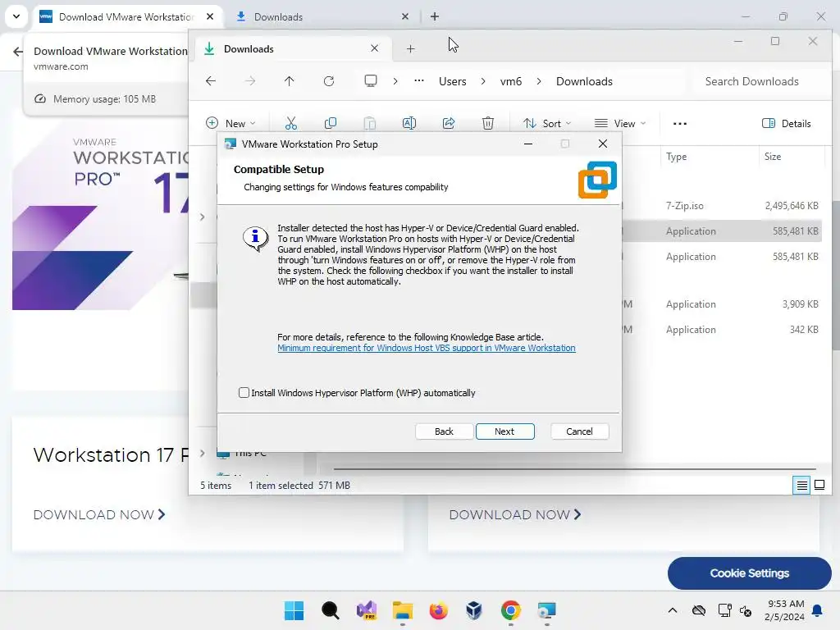Open the Sort dropdown in Explorer
The height and width of the screenshot is (630, 840).
(547, 124)
